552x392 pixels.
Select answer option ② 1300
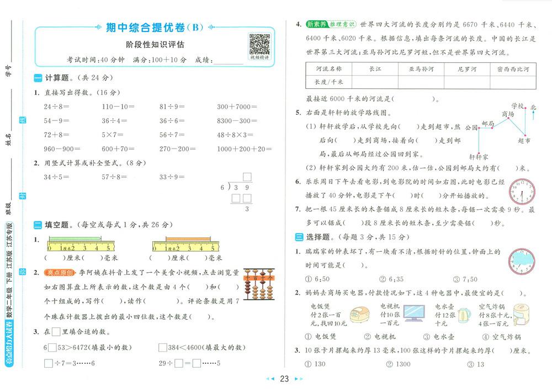click(x=398, y=364)
